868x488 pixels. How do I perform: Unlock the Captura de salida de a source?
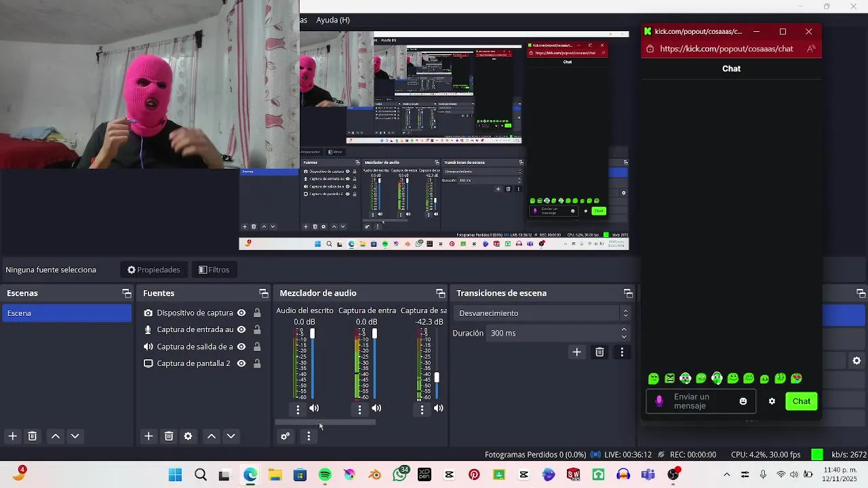click(x=257, y=347)
